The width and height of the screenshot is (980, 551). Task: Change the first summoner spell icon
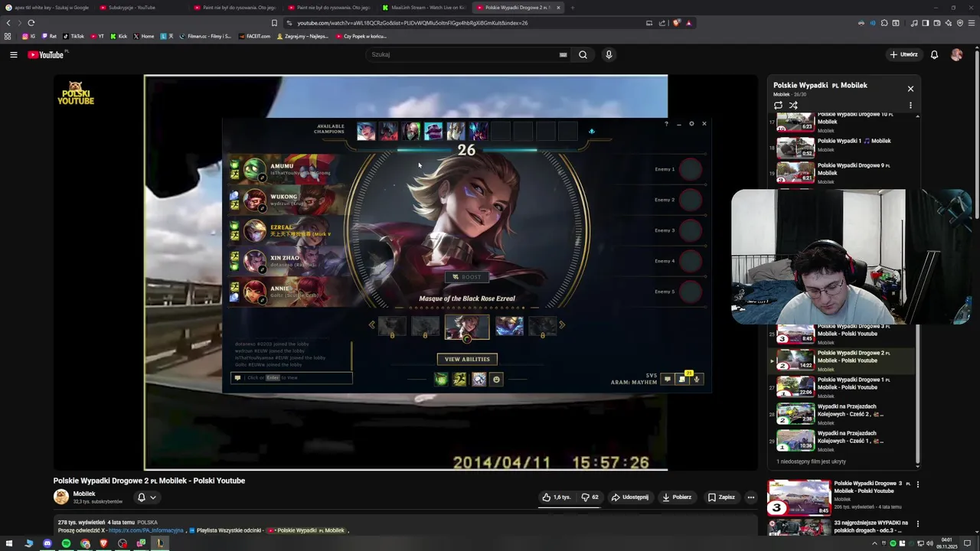coord(441,379)
